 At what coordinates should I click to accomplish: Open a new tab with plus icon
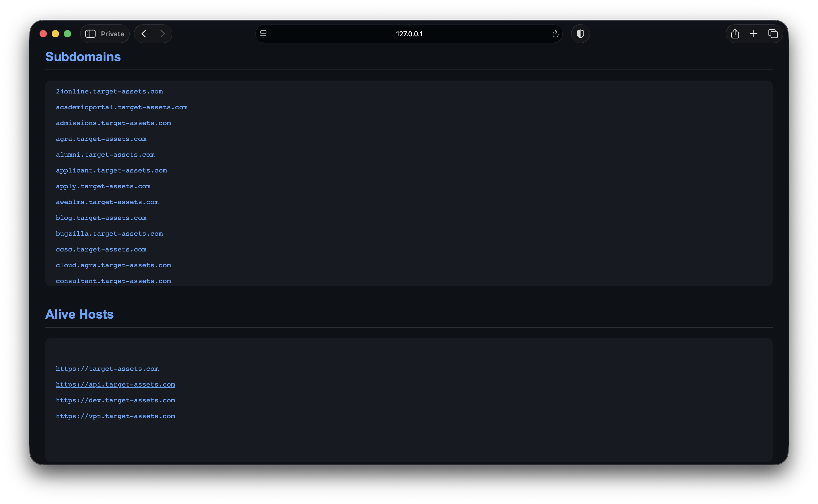pyautogui.click(x=754, y=34)
